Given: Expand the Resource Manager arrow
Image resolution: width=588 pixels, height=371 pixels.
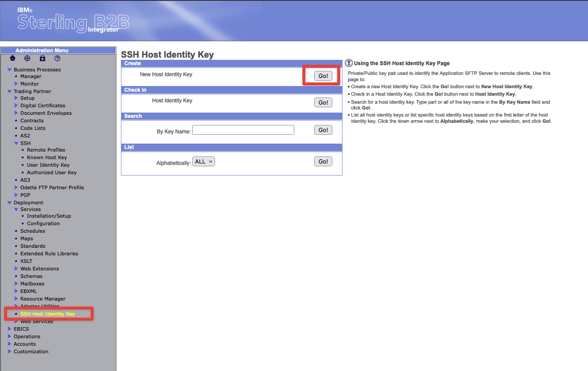Looking at the screenshot, I should click(16, 299).
